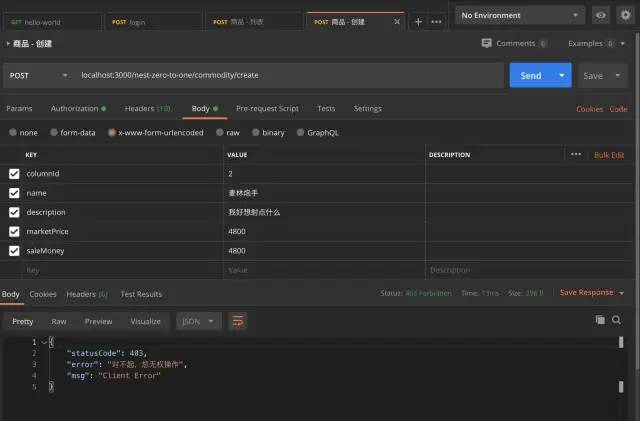Click Bulk Edit link
The height and width of the screenshot is (421, 640).
pos(609,155)
